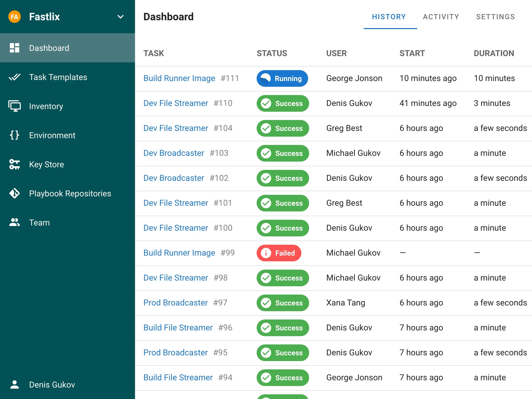Open the Dashboard sidebar icon
The image size is (532, 399).
[x=14, y=48]
